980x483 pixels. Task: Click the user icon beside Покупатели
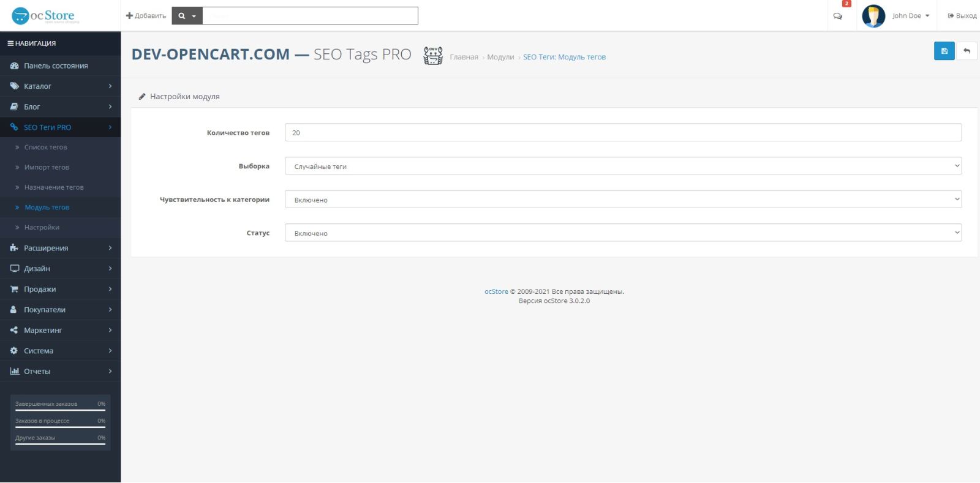coord(13,310)
